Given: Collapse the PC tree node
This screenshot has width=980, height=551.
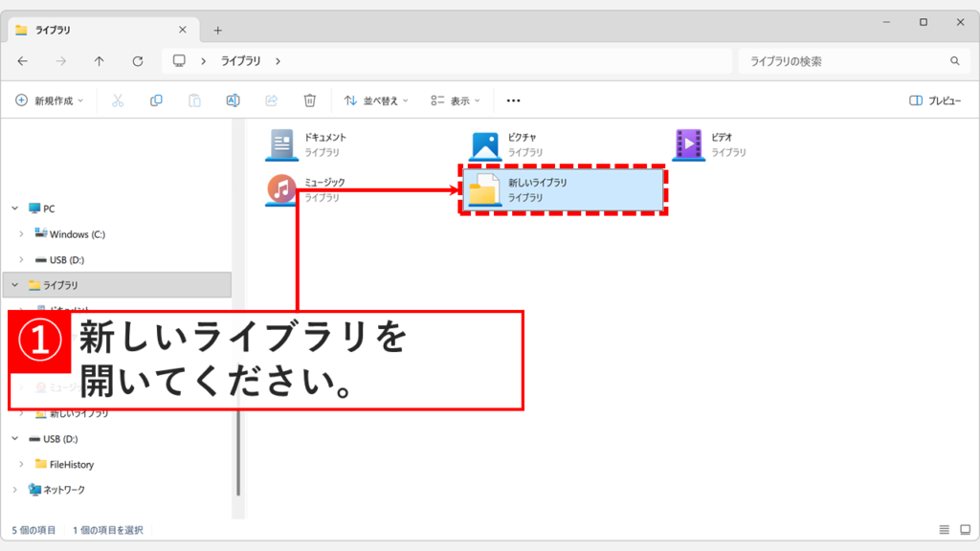Looking at the screenshot, I should point(15,209).
